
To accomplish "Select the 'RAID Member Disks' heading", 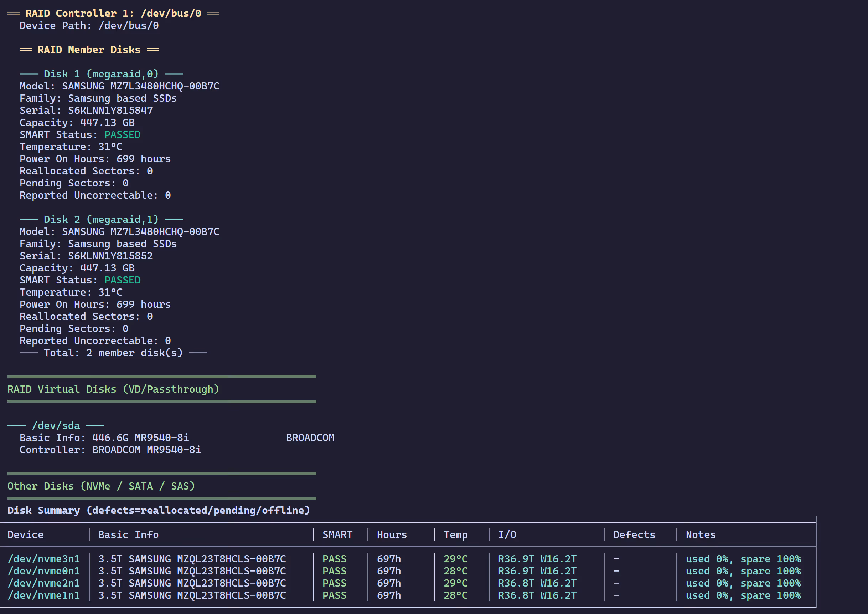I will pos(89,50).
